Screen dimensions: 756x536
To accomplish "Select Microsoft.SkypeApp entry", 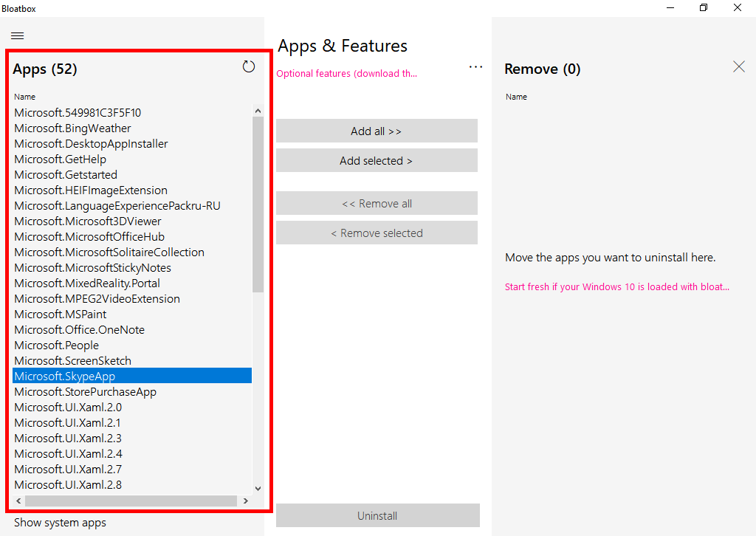I will point(65,377).
